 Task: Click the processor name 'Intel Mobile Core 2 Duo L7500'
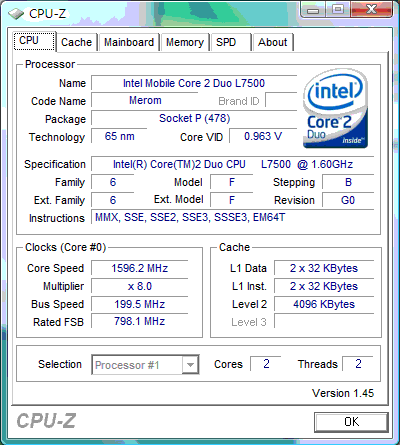pos(194,83)
